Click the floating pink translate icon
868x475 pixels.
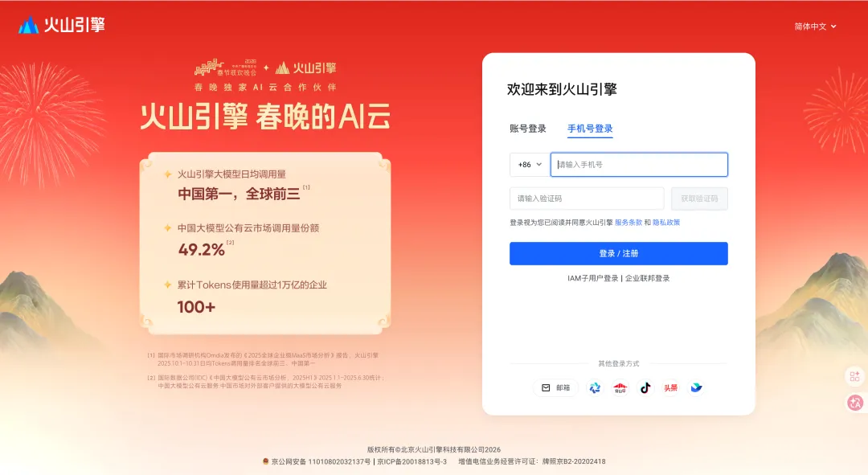[854, 403]
